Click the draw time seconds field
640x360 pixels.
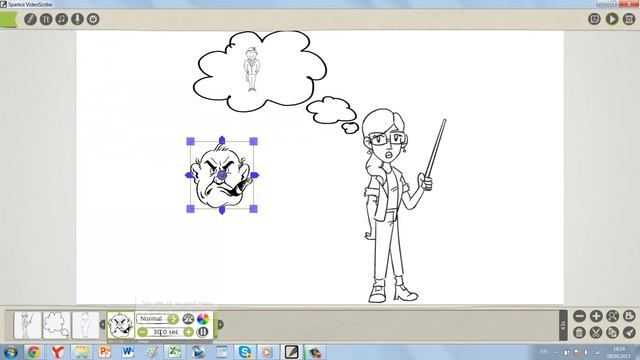tap(165, 332)
